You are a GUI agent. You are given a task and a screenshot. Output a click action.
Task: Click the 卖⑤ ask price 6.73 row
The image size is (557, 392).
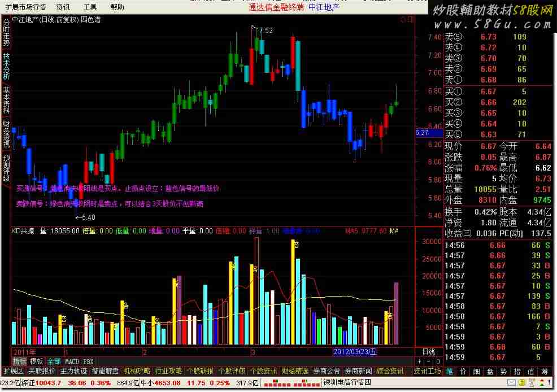[x=497, y=37]
